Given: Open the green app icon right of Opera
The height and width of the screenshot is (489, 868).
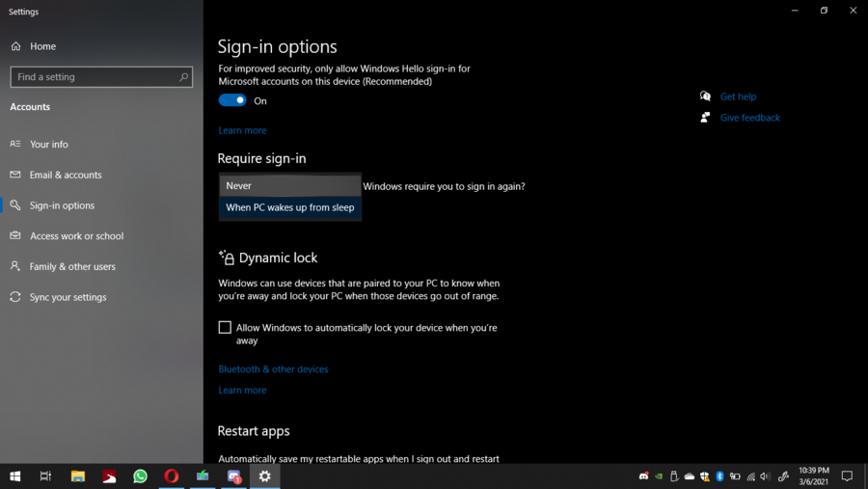Looking at the screenshot, I should pos(203,476).
